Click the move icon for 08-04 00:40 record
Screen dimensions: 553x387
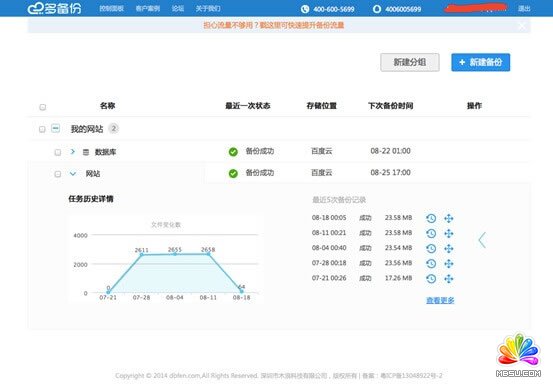(x=449, y=249)
